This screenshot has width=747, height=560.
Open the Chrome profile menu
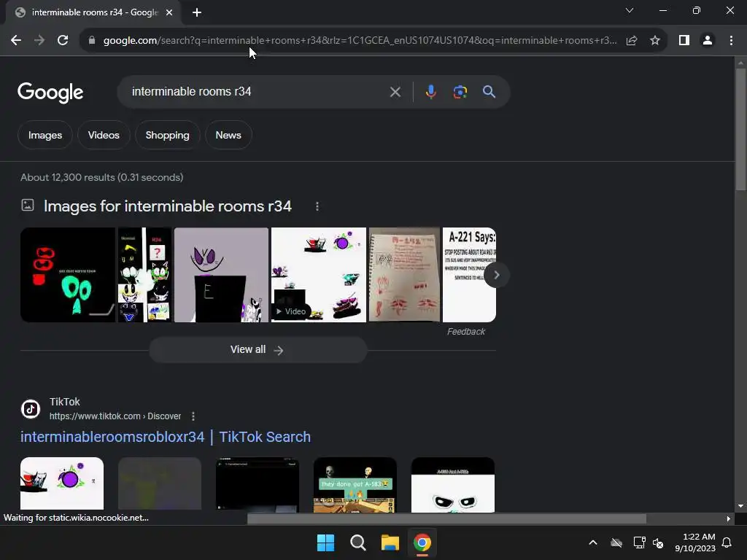pos(708,41)
